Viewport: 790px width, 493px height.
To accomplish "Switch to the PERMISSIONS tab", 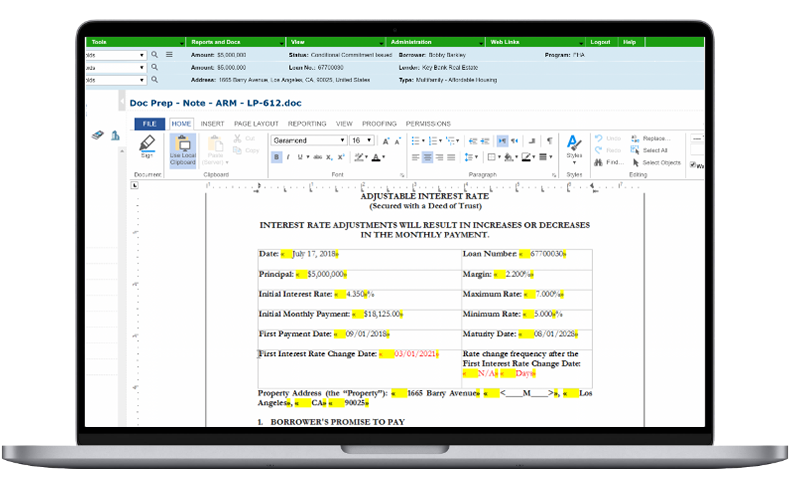I will click(428, 124).
